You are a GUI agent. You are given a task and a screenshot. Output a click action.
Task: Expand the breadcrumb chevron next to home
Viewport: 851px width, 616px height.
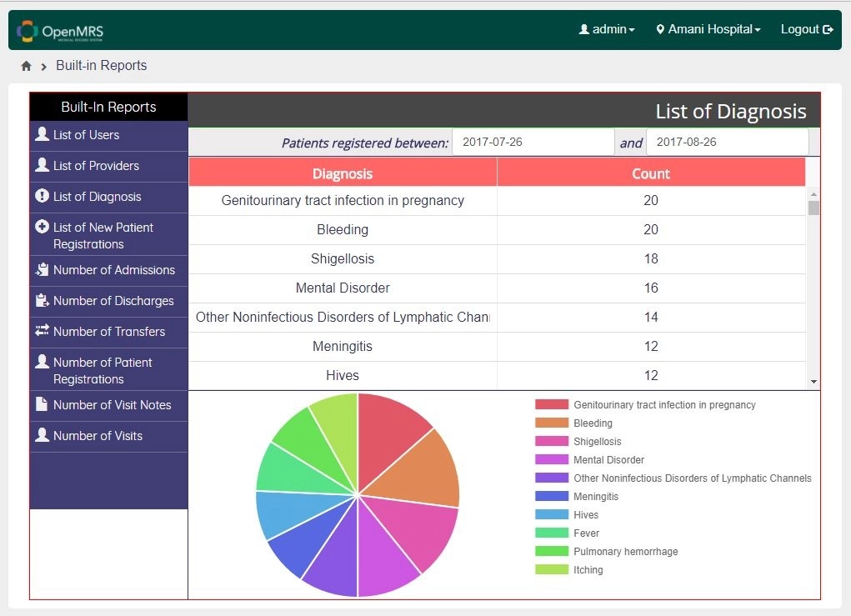[x=43, y=65]
